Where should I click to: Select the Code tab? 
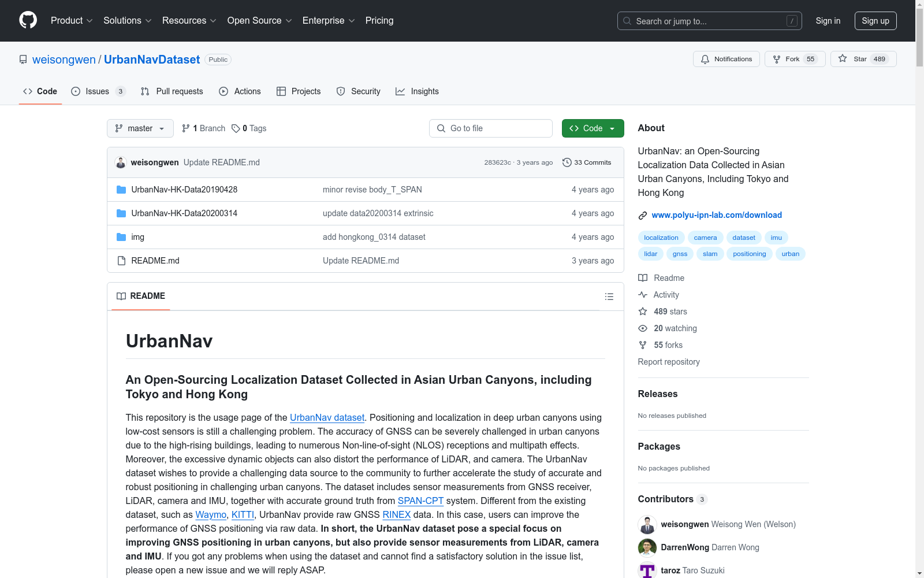click(40, 91)
